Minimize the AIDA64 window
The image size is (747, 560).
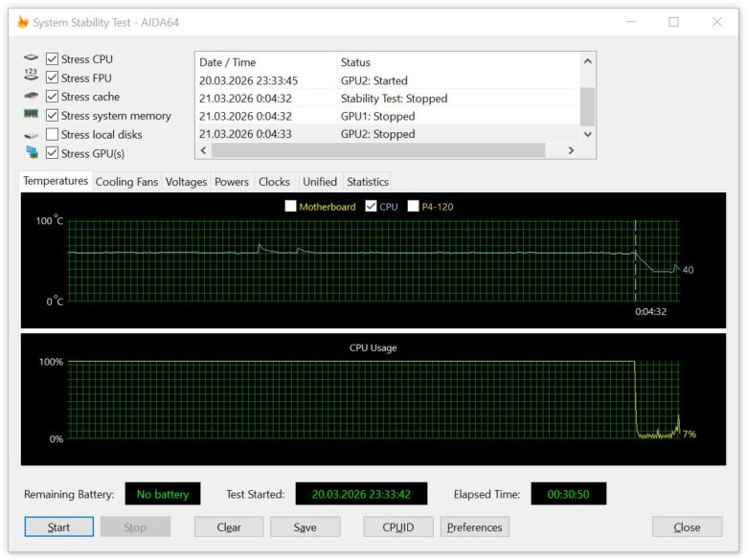[631, 22]
